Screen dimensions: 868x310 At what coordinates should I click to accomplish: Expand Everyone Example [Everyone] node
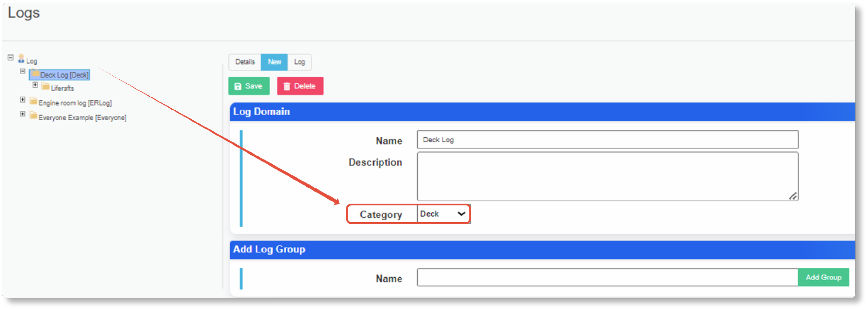23,114
